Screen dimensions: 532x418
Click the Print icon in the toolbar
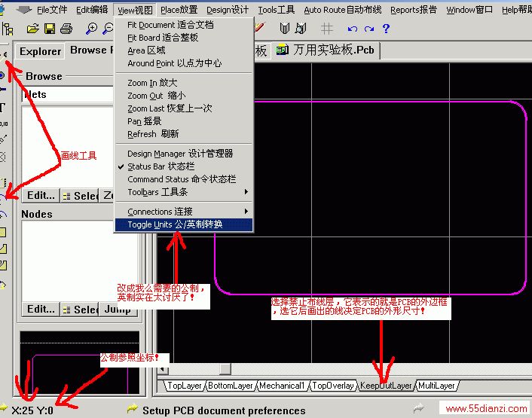coord(66,29)
